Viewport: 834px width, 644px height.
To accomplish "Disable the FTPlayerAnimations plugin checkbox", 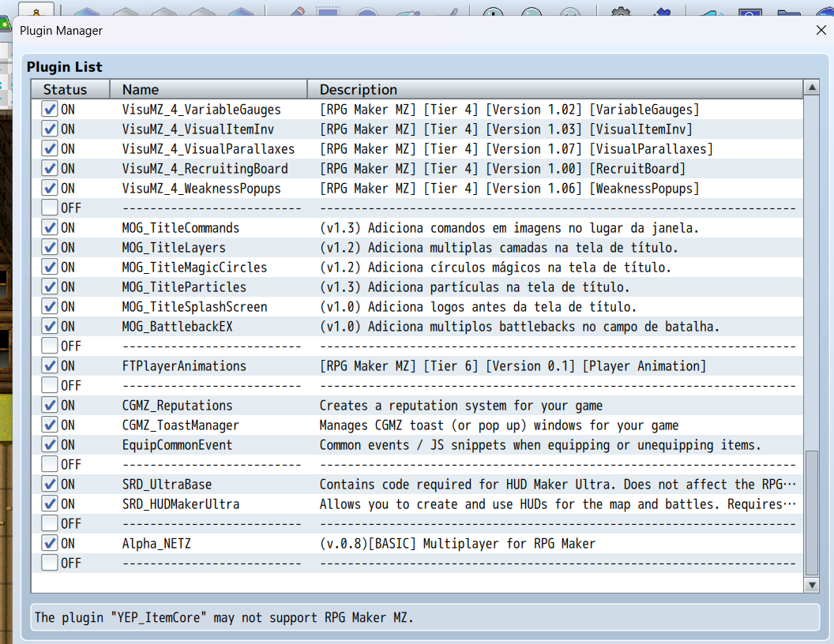I will click(50, 366).
